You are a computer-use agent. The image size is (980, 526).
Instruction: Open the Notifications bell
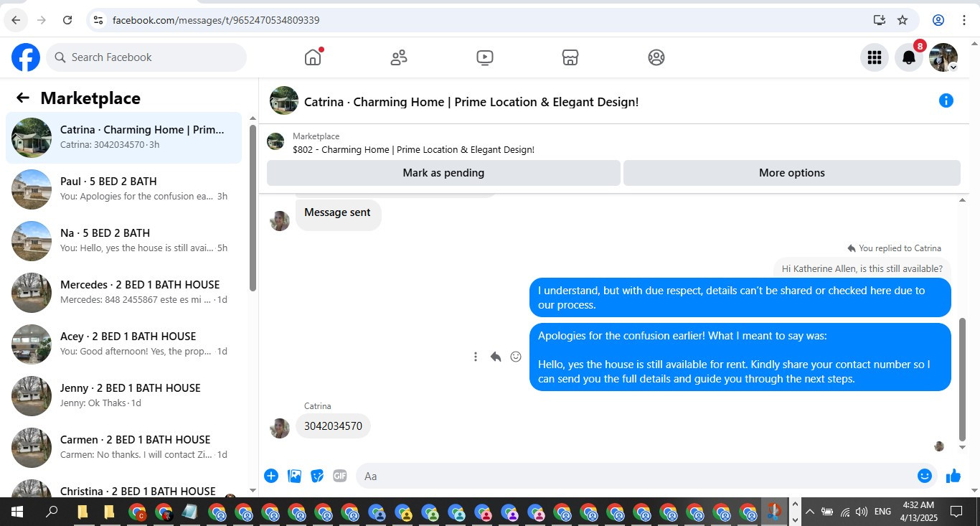click(909, 57)
